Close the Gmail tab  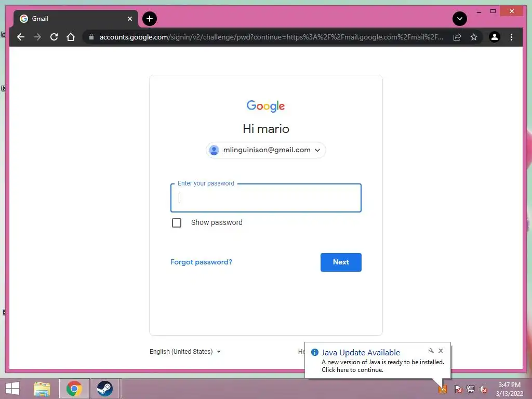[x=129, y=19]
